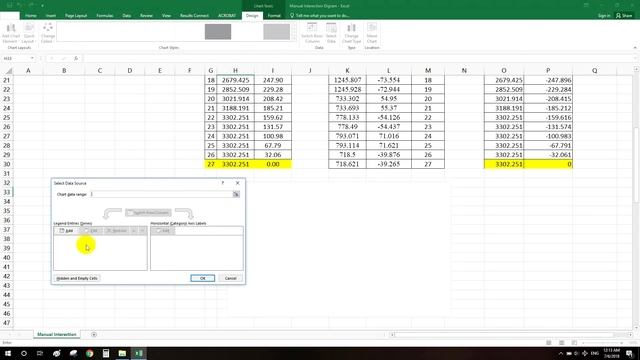Click cell containing 208.42
This screenshot has width=640, height=360.
tap(273, 99)
